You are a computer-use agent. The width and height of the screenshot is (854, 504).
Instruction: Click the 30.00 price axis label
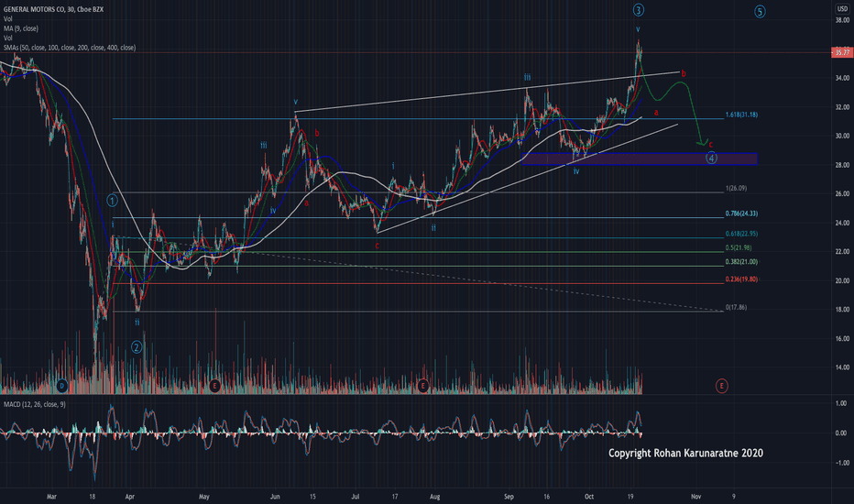(x=842, y=137)
